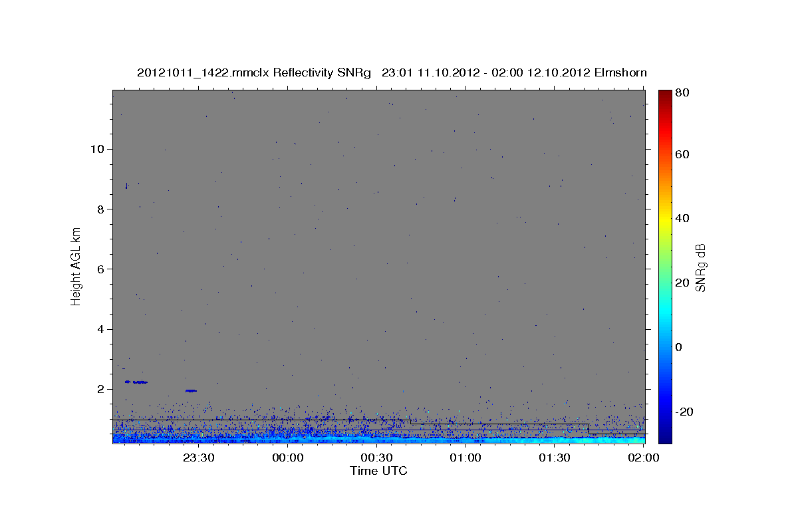Click the dark blue bottom of colorbar
798x532 pixels.
tap(665, 436)
